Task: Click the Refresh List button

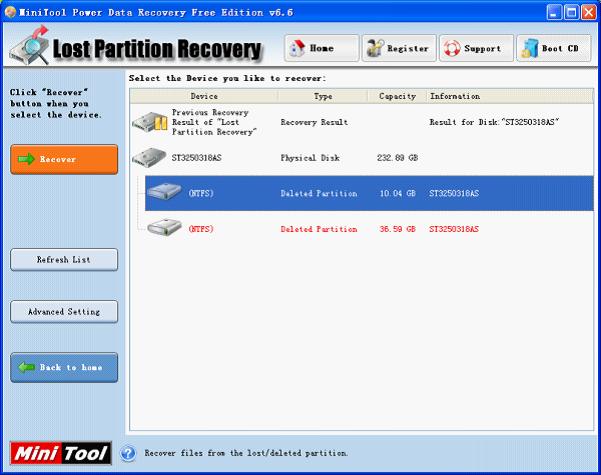Action: [x=64, y=260]
